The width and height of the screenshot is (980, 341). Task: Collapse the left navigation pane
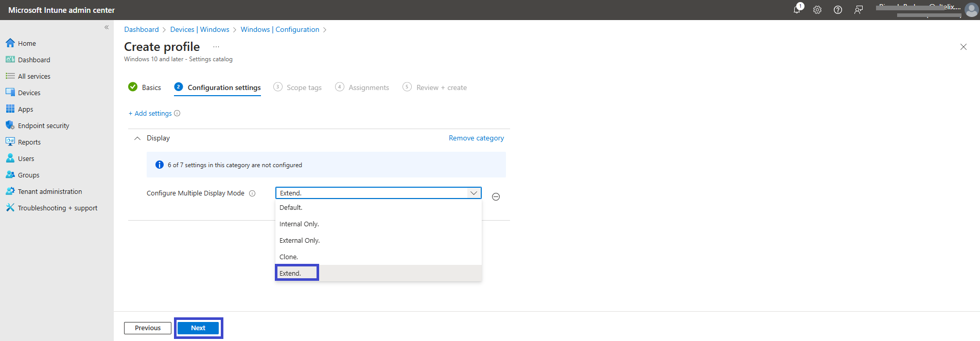point(107,27)
